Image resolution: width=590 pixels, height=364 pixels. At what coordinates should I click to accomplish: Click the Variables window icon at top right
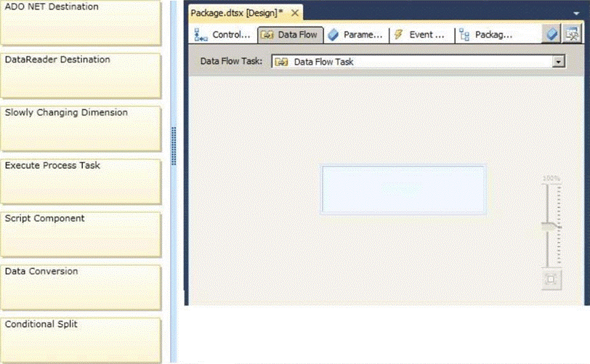[x=572, y=34]
